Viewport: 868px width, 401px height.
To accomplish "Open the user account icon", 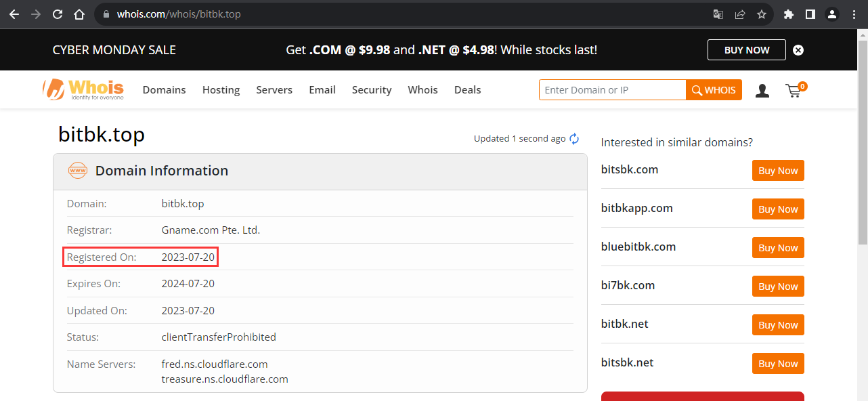I will coord(762,90).
